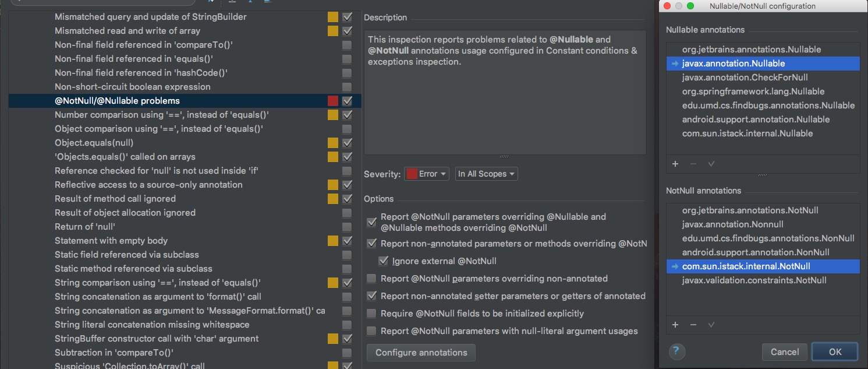Select 'Object.equals(null)' inspection item
This screenshot has width=868, height=369.
(94, 143)
